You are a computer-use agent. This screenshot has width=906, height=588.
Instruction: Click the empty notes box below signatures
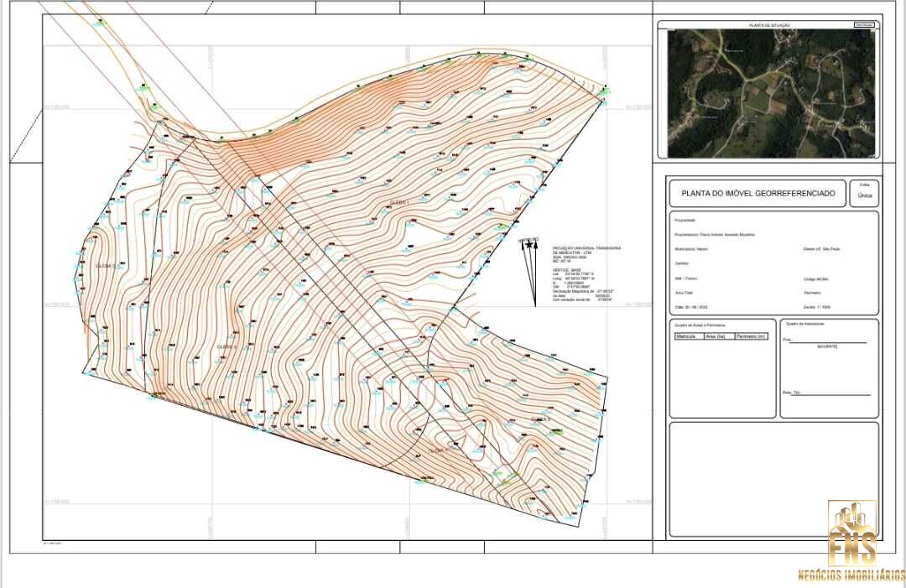[773, 478]
